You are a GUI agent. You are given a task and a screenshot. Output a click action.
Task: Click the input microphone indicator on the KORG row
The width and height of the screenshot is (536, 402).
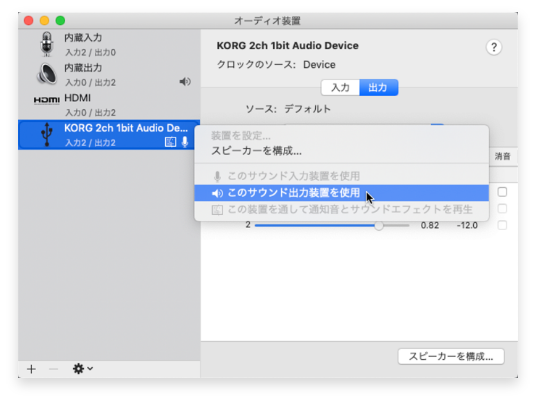185,142
